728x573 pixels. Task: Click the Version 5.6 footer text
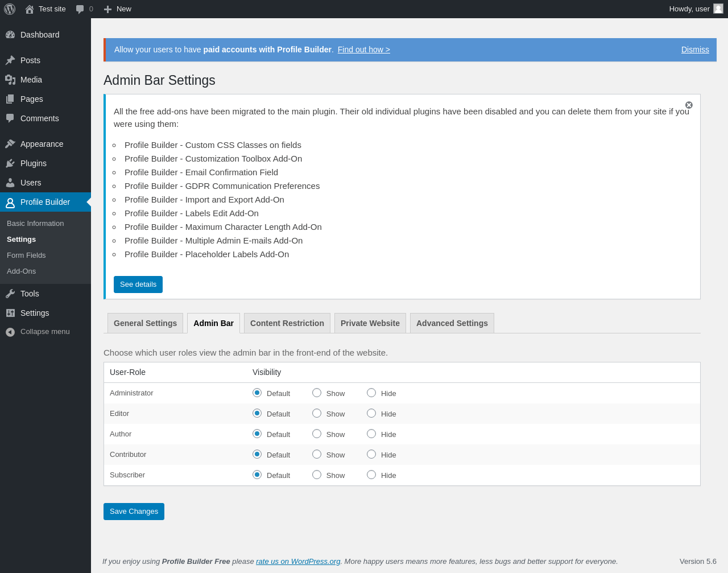coord(698,562)
